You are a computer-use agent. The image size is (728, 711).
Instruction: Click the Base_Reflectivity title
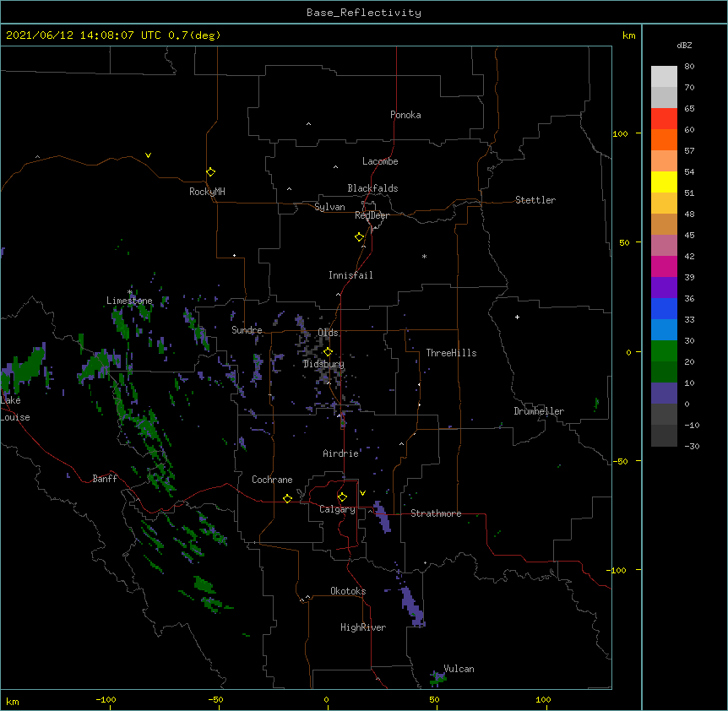364,13
